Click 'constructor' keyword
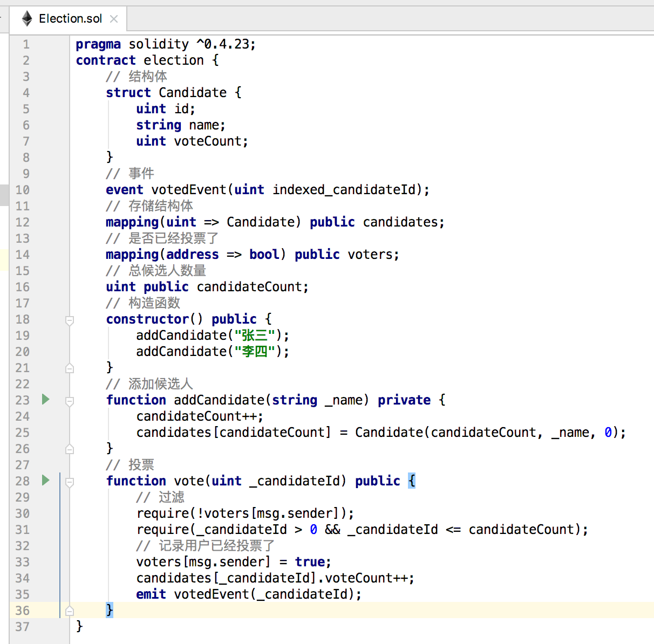This screenshot has width=654, height=644. [147, 319]
